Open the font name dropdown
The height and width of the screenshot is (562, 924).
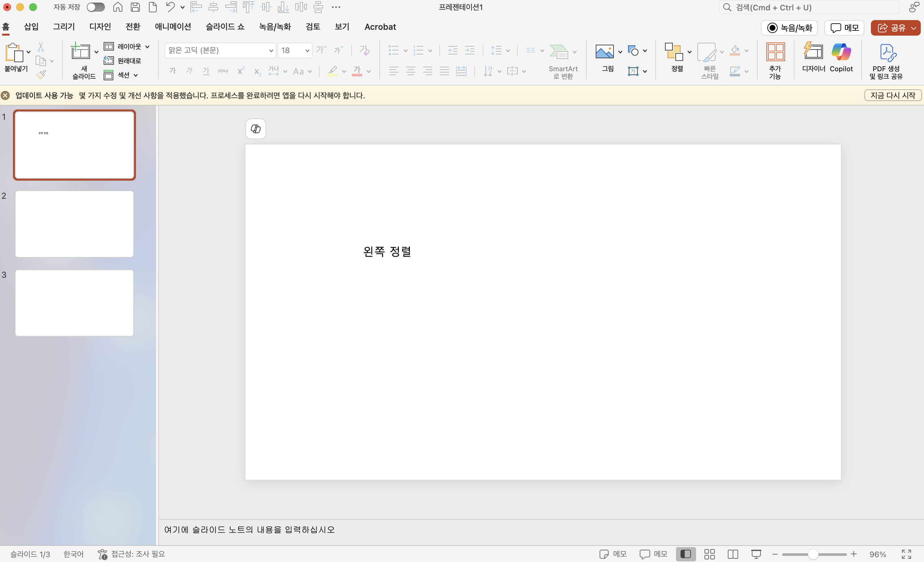[x=271, y=51]
